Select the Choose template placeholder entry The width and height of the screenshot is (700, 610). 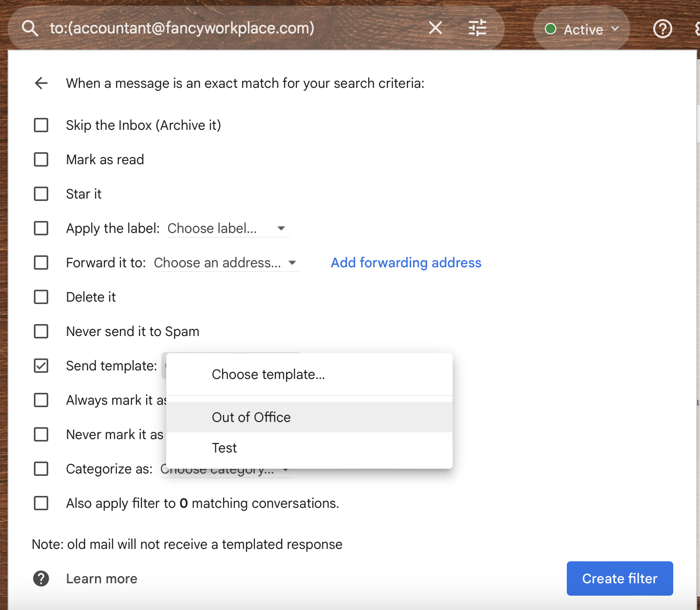[268, 375]
